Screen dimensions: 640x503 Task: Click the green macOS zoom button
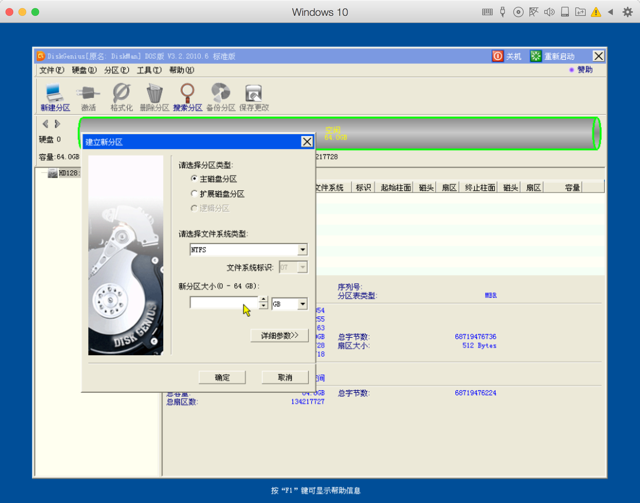tap(36, 12)
